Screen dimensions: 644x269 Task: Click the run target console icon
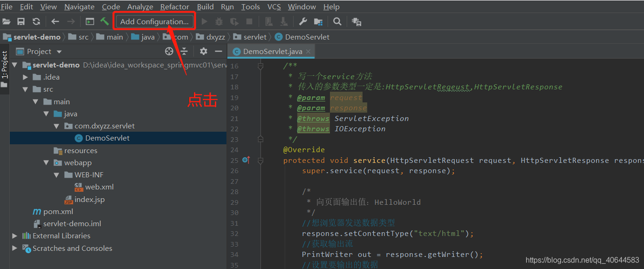pyautogui.click(x=90, y=21)
